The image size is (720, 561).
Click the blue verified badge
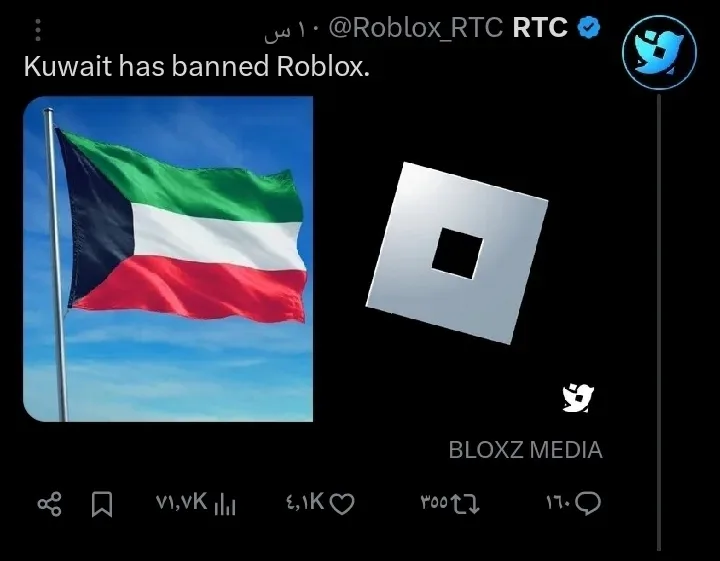pyautogui.click(x=589, y=28)
